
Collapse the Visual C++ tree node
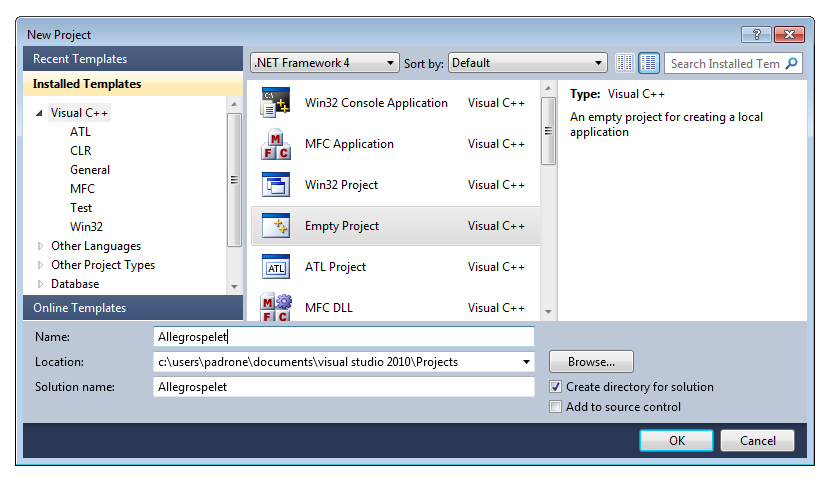[39, 113]
